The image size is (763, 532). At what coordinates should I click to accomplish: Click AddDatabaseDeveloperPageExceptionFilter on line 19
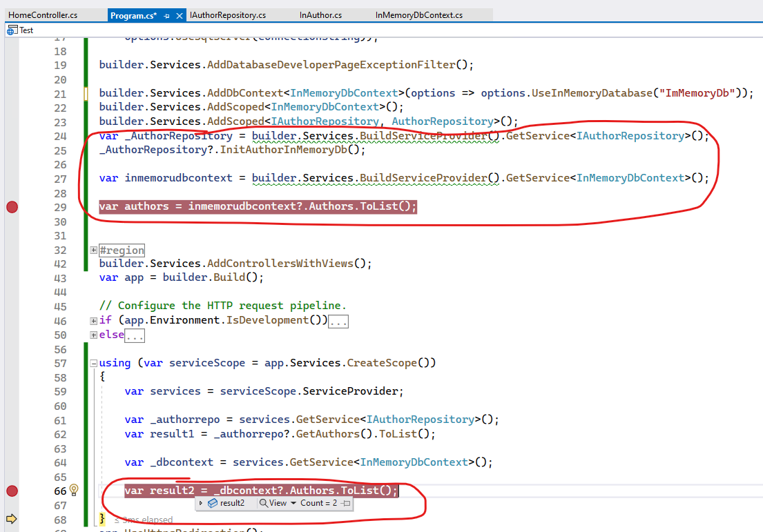point(331,65)
